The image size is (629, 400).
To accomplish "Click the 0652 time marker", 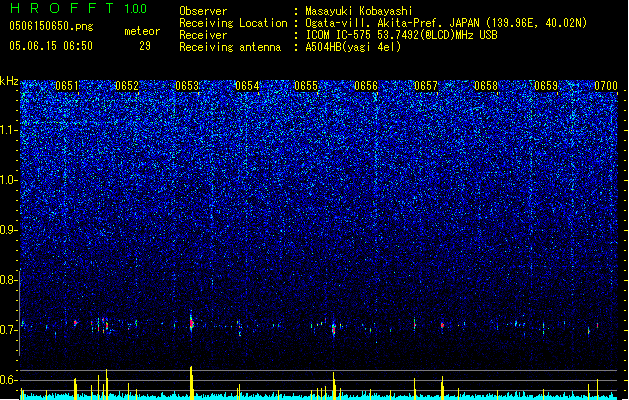I will point(127,86).
